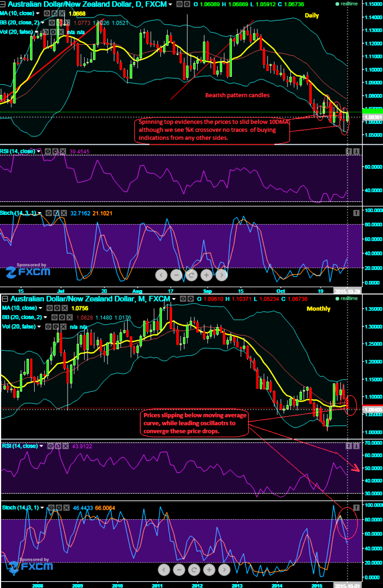Screen dimensions: 383x588
Task: Move the Daily Stoch pane up
Action: pos(356,213)
